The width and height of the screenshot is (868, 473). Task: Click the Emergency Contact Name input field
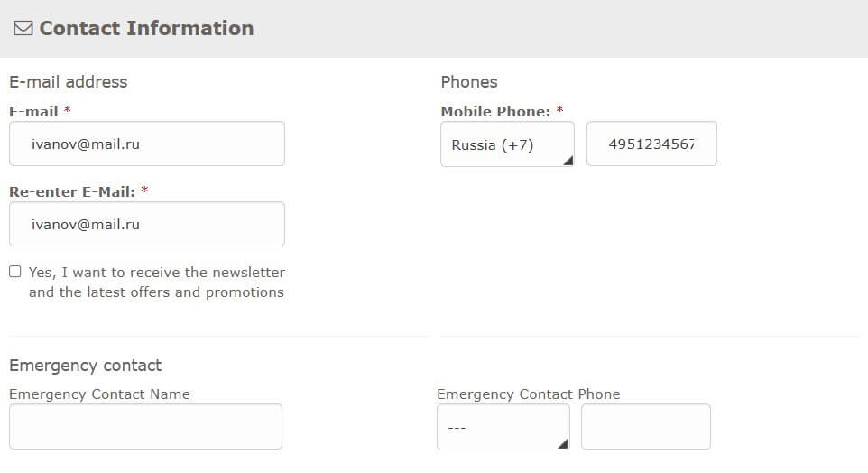pos(145,426)
